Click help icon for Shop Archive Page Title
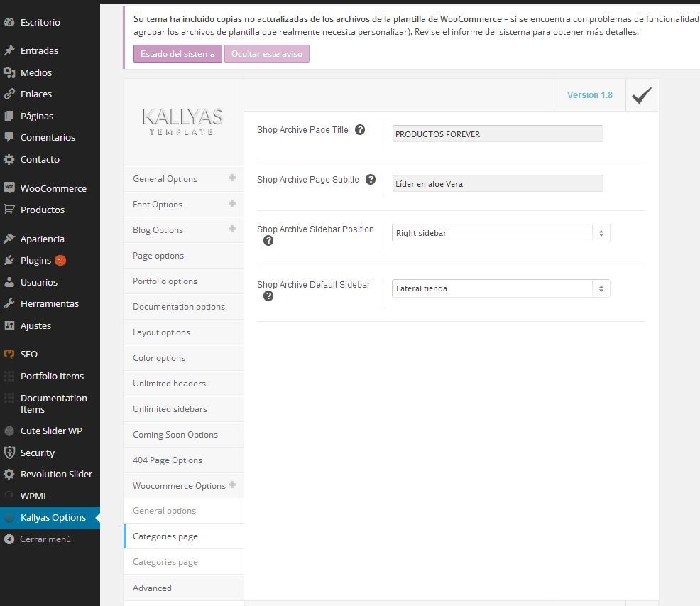Image resolution: width=700 pixels, height=606 pixels. click(360, 129)
